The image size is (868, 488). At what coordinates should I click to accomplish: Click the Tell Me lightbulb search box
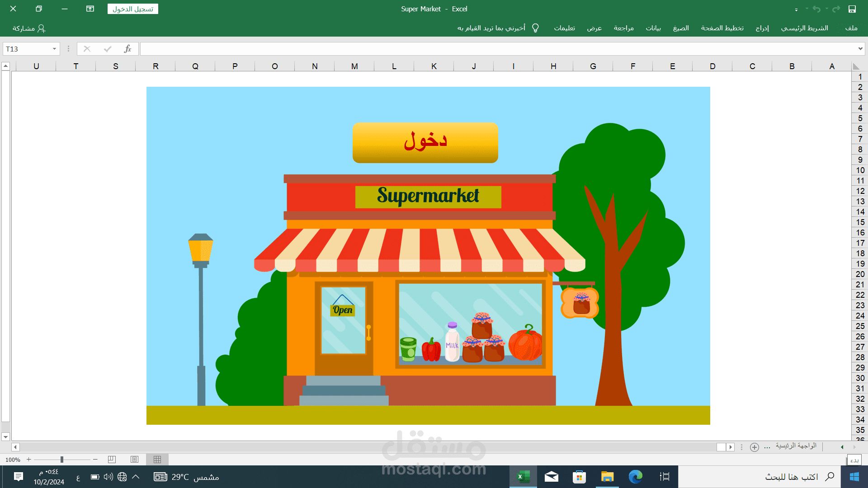point(498,28)
